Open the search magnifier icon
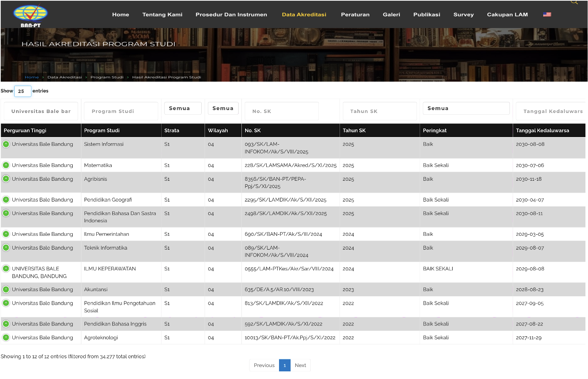The height and width of the screenshot is (379, 588). tap(574, 2)
